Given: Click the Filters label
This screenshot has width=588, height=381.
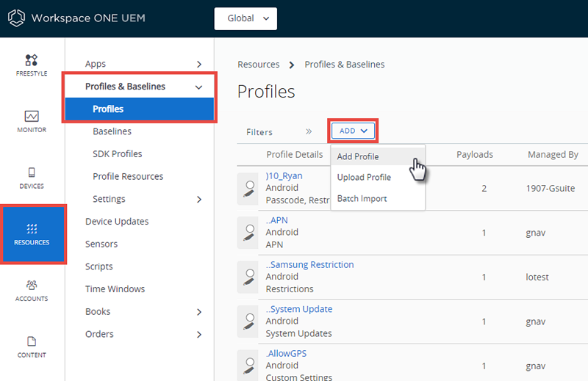Looking at the screenshot, I should 259,132.
